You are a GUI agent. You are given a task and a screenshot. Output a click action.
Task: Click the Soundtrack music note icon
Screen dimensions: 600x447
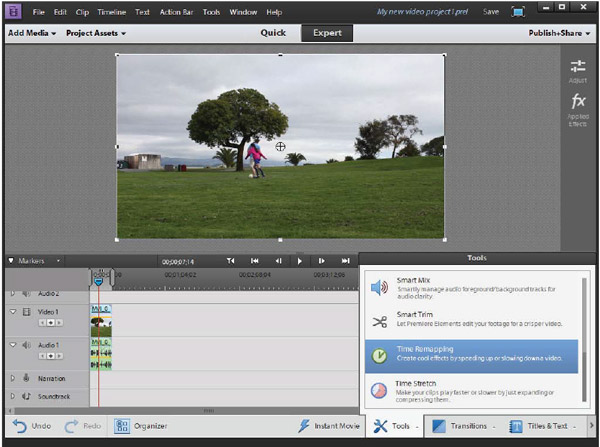[26, 396]
